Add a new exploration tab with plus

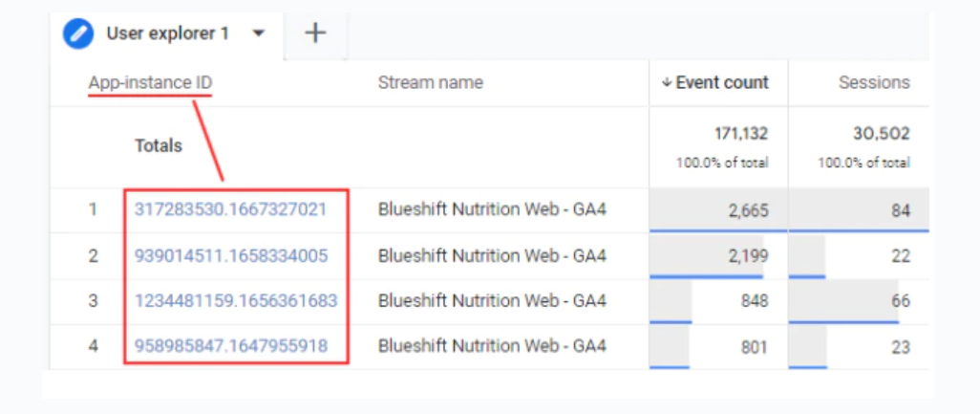click(x=315, y=33)
